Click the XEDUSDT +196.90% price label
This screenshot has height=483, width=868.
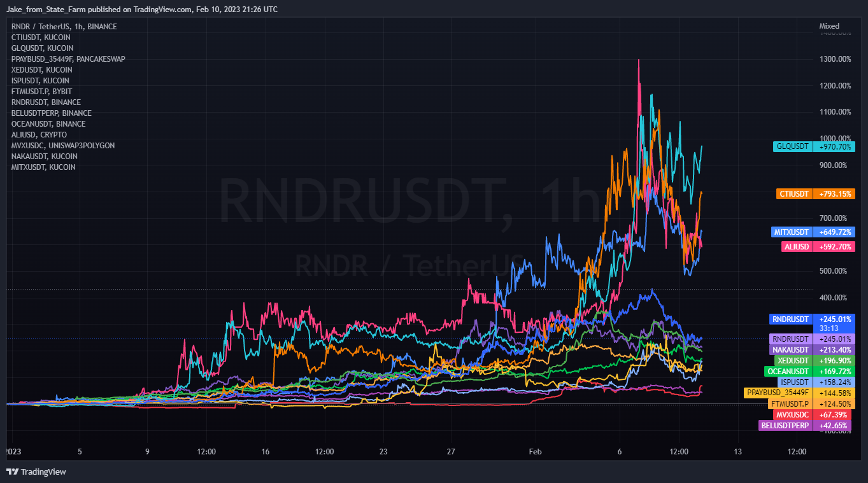(815, 360)
